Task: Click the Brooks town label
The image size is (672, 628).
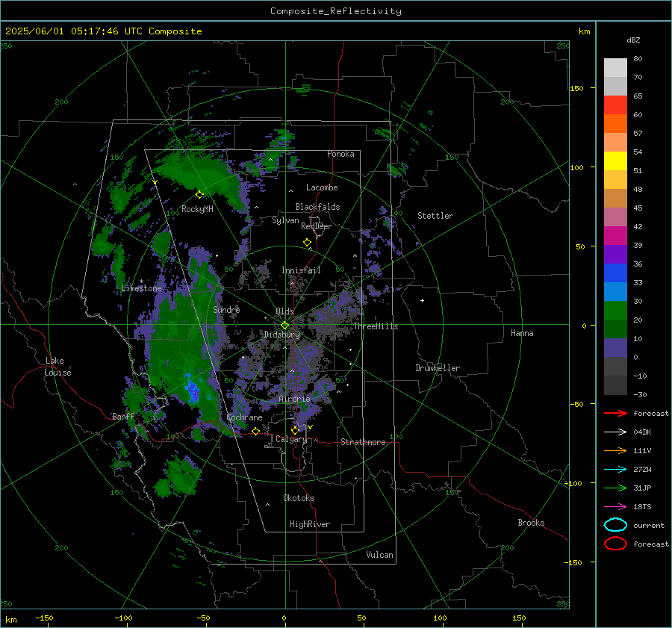Action: [x=531, y=523]
